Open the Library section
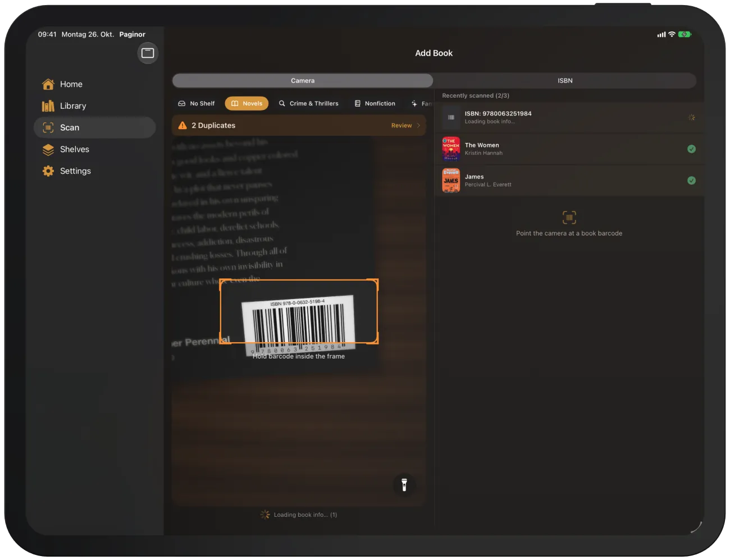The width and height of the screenshot is (730, 560). click(x=94, y=106)
